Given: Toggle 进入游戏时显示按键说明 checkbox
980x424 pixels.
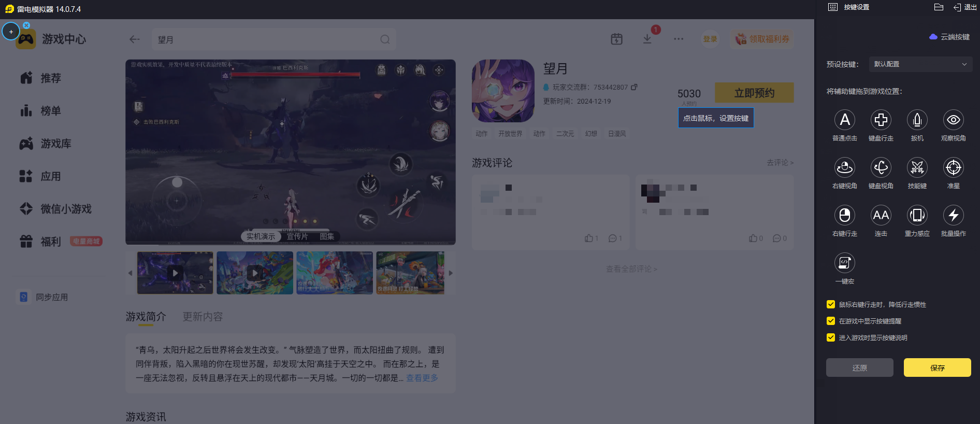Looking at the screenshot, I should 831,337.
